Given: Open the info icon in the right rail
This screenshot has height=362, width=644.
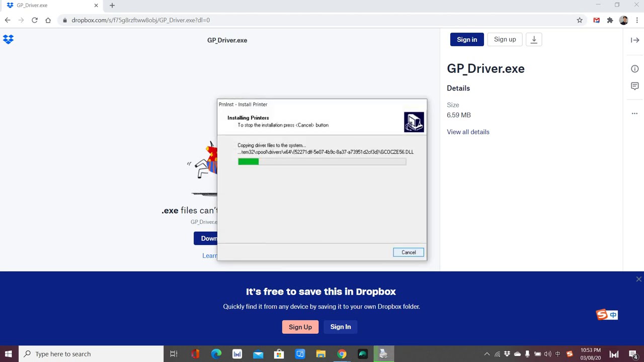Looking at the screenshot, I should click(x=635, y=69).
